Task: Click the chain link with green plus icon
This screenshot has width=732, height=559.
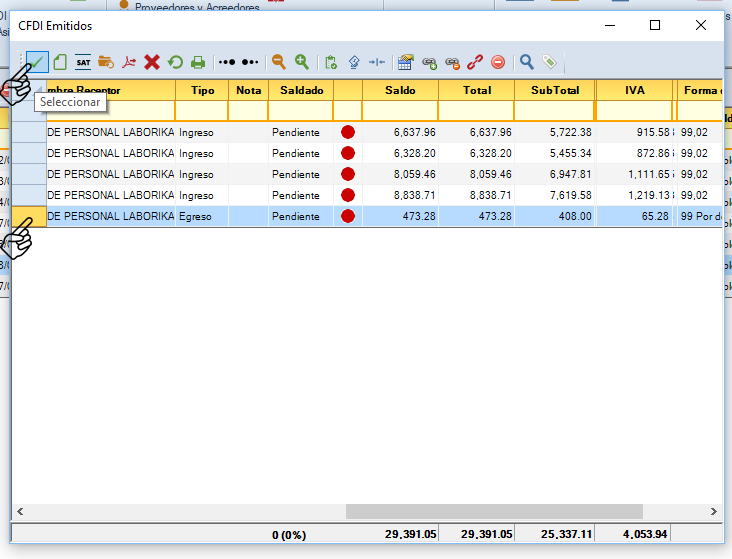Action: pyautogui.click(x=429, y=63)
